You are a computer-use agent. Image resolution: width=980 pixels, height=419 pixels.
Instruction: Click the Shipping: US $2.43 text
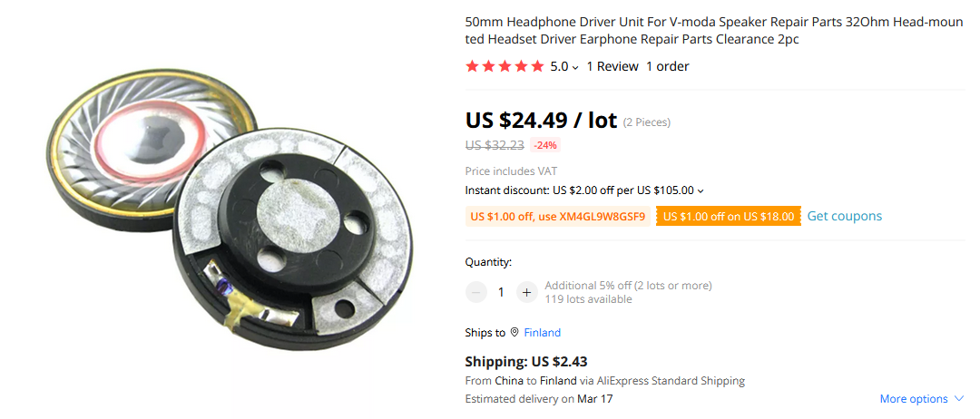[526, 362]
